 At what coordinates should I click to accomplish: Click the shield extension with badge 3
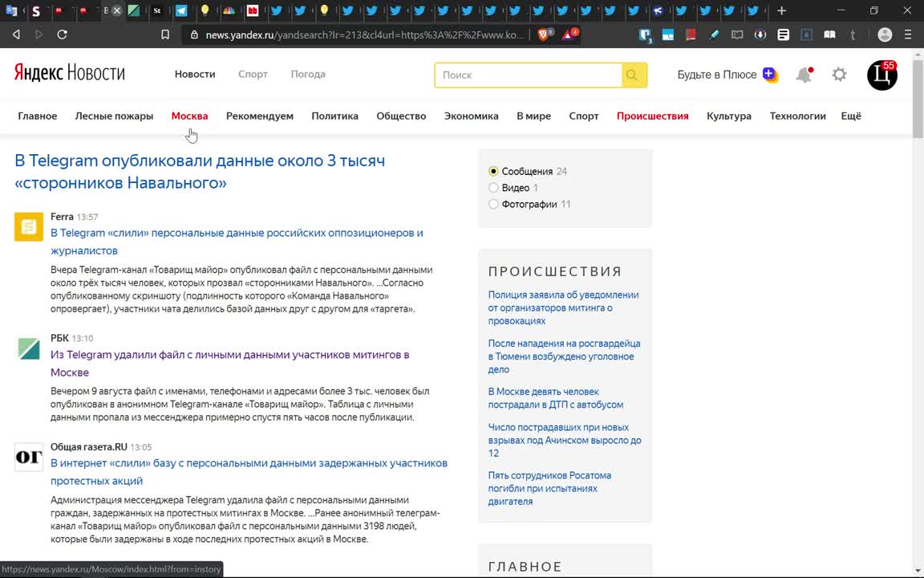coord(645,35)
